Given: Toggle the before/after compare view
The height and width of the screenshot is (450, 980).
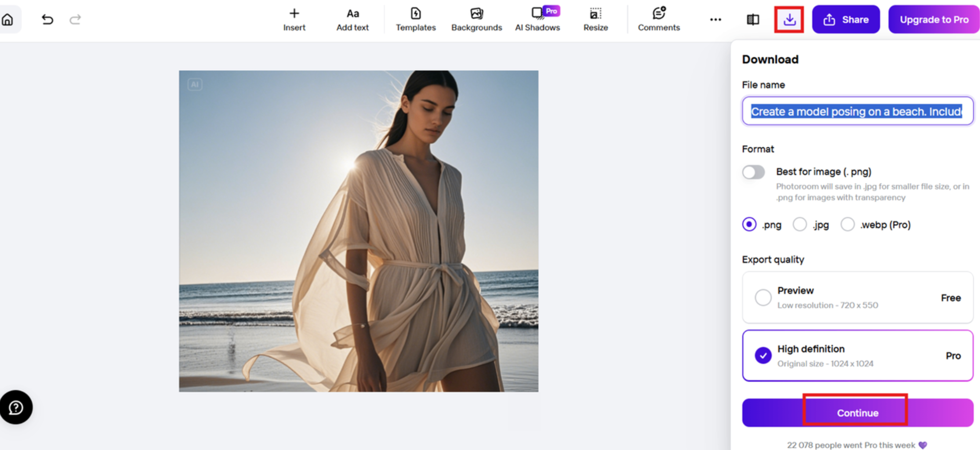Looking at the screenshot, I should point(753,19).
